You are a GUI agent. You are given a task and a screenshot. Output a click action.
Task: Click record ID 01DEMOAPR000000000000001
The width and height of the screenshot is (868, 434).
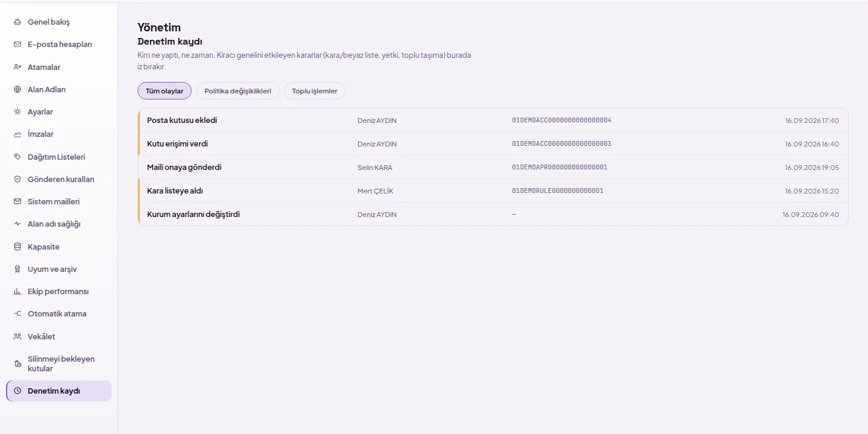(x=559, y=167)
